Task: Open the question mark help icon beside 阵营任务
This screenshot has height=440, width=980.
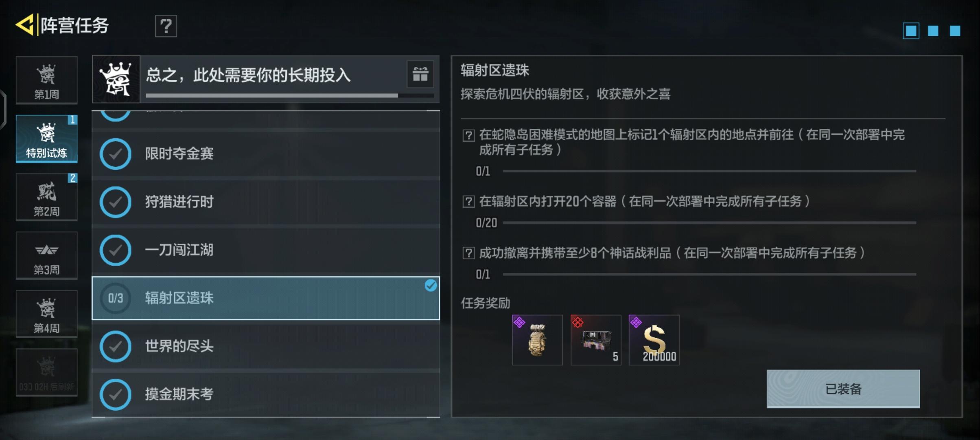Action: click(166, 26)
